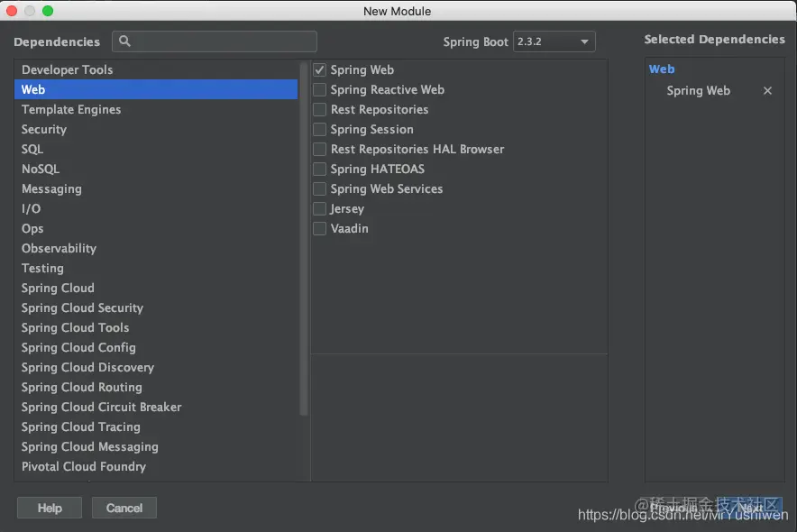
Task: Choose Spring Cloud Routing category
Action: (x=156, y=387)
